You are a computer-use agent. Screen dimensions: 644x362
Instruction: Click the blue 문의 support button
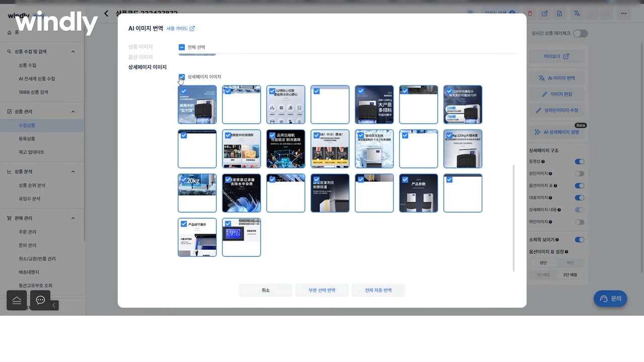[x=610, y=299]
